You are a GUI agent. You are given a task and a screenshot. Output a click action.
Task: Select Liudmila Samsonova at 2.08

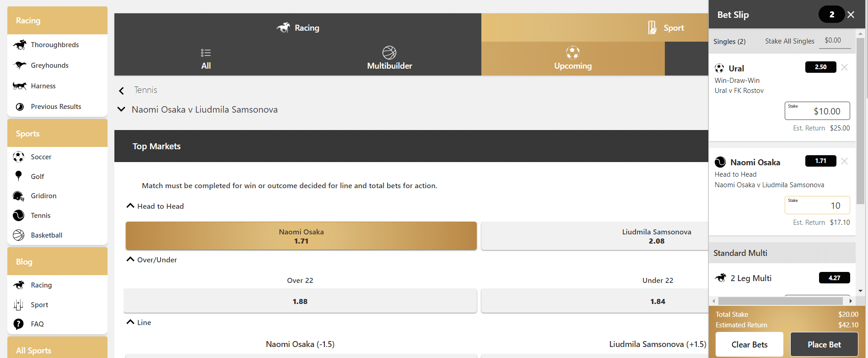(x=595, y=236)
